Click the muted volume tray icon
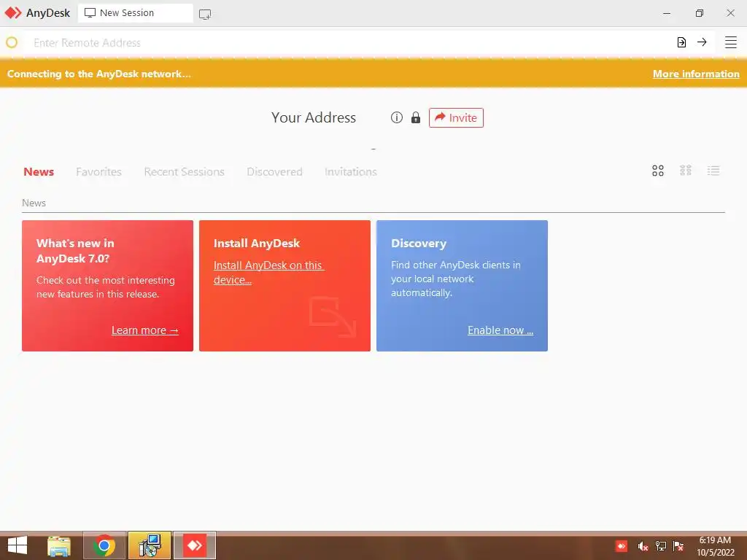Viewport: 747px width, 560px height. [642, 546]
